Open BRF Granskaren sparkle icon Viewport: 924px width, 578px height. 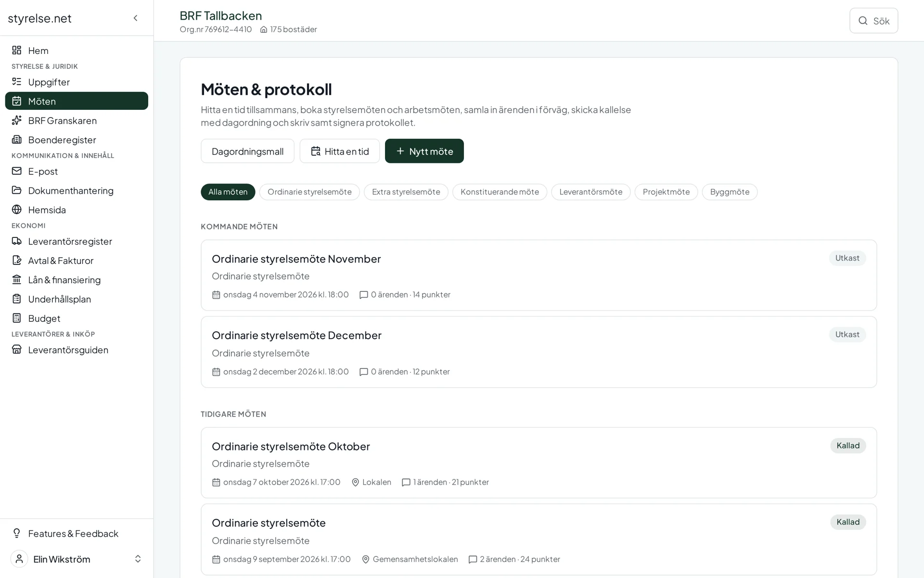click(x=17, y=120)
